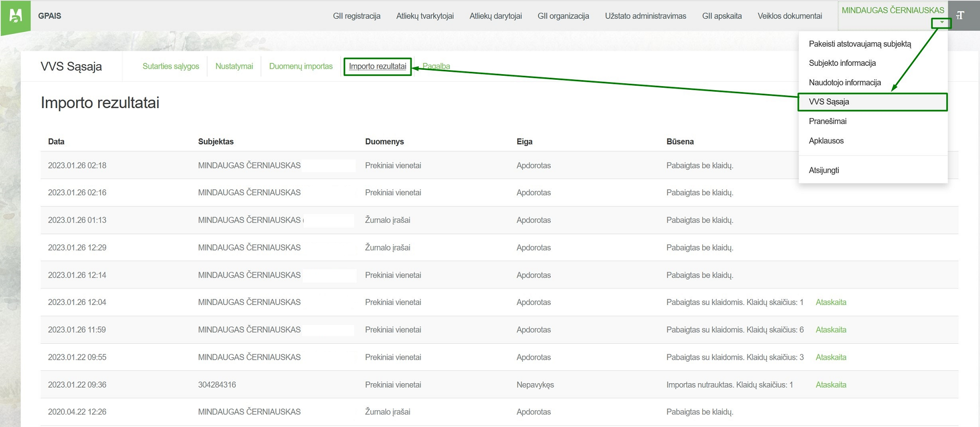980x427 pixels.
Task: Click the GPAIS green logo icon
Action: coord(15,16)
